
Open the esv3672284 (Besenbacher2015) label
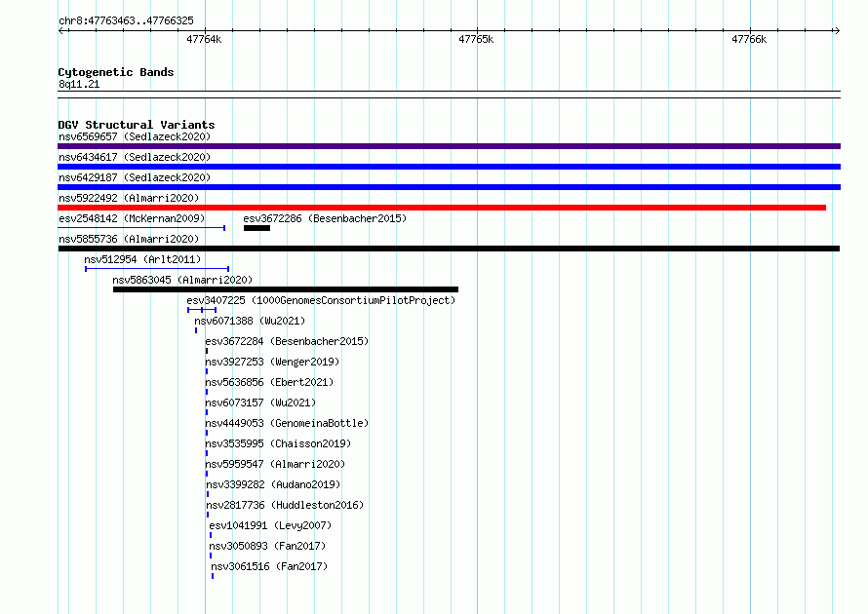(287, 341)
